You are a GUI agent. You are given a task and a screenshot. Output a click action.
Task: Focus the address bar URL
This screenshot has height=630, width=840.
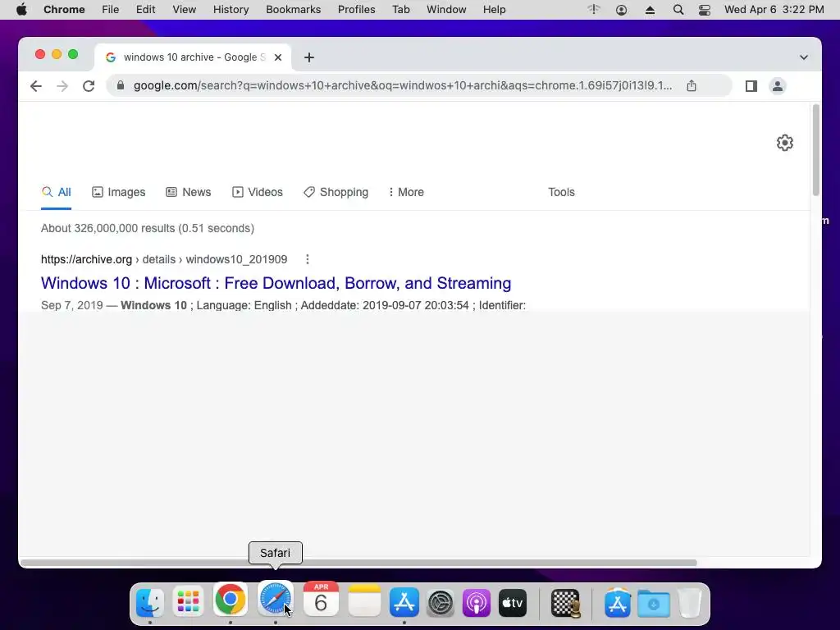(402, 85)
